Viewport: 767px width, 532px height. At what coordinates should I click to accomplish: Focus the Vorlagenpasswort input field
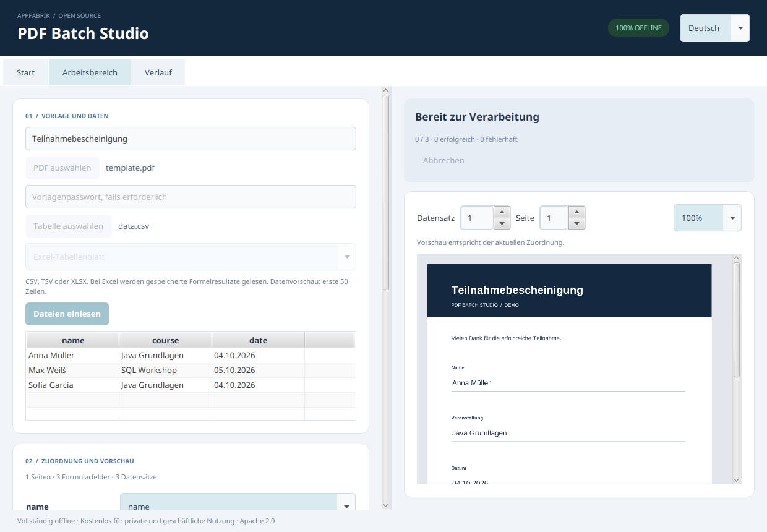pos(191,197)
